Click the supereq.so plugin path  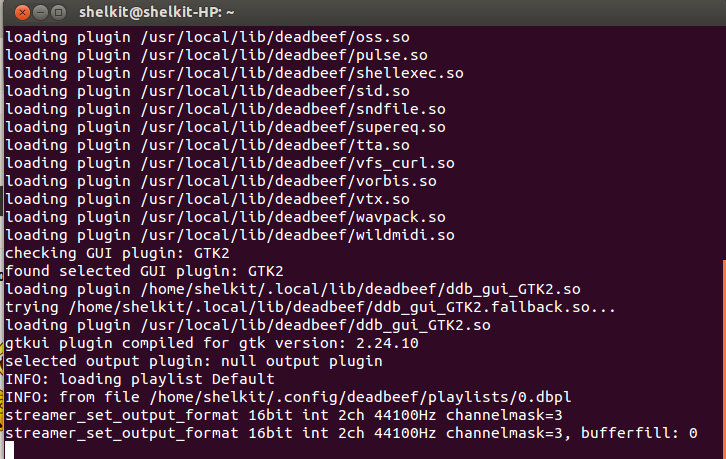pyautogui.click(x=293, y=127)
